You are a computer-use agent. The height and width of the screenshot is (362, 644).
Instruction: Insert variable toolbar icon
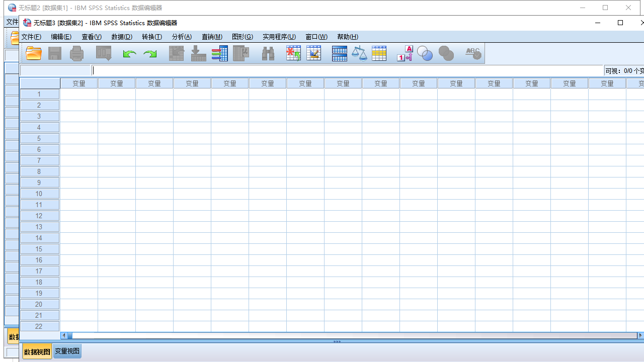pyautogui.click(x=313, y=53)
